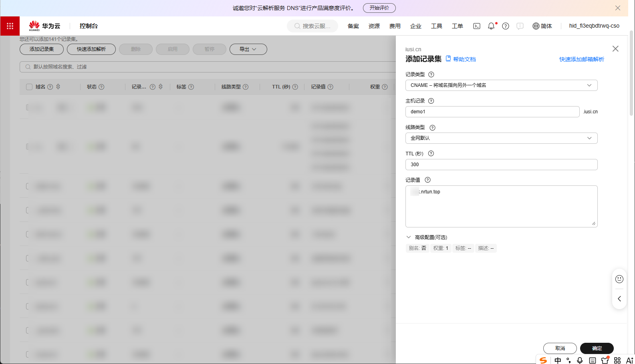
Task: Show help tooltip next to TTL (秒) in panel
Action: pos(431,153)
